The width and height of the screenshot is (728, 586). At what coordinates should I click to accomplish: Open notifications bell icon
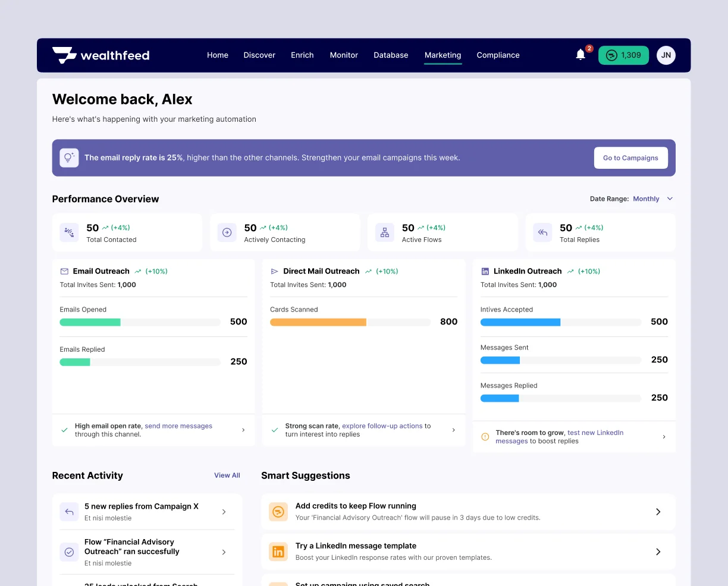click(580, 55)
